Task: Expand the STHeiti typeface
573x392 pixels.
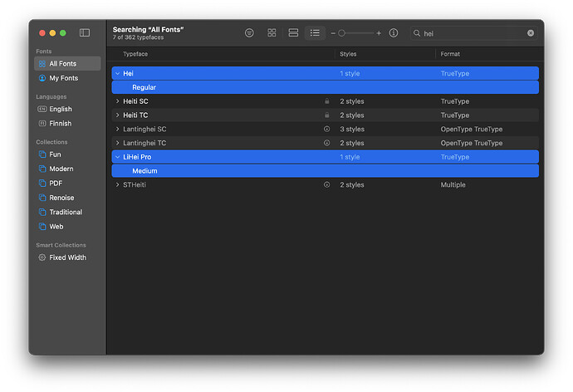Action: [117, 185]
